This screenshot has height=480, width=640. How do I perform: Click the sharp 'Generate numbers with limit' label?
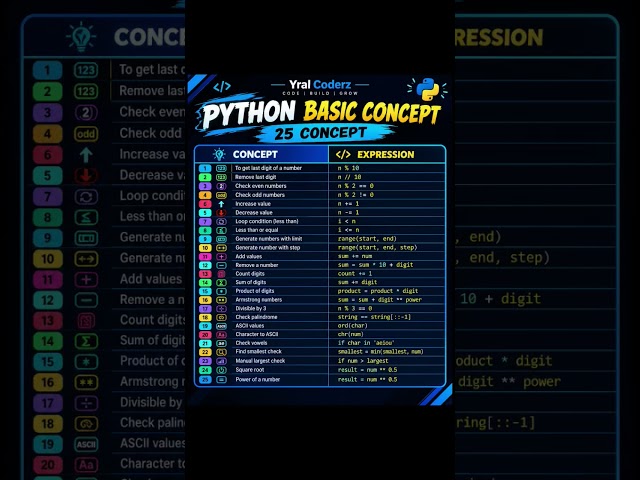point(269,239)
